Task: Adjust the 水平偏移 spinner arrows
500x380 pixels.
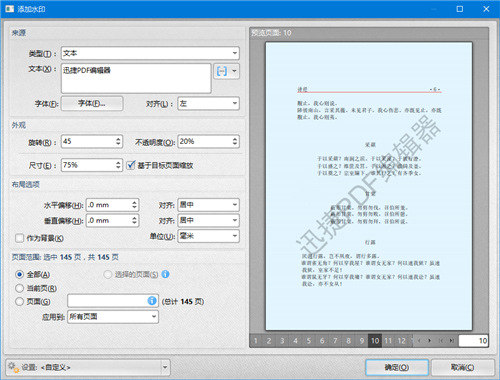Action: point(134,205)
